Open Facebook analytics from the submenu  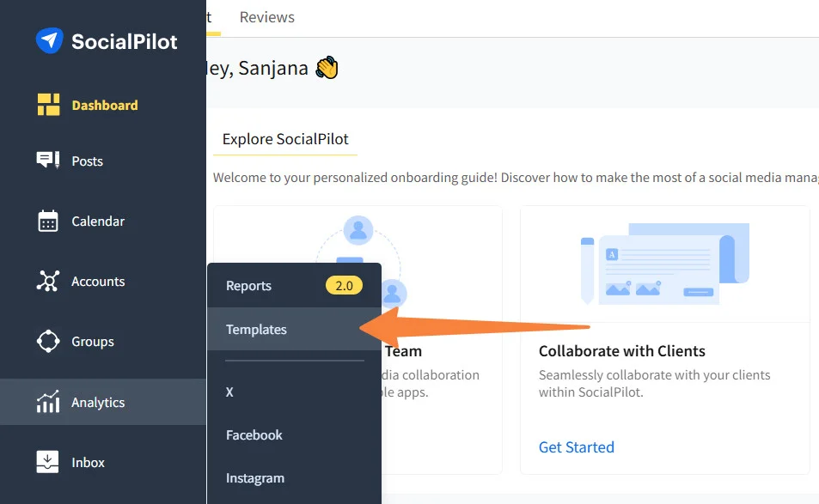tap(254, 435)
